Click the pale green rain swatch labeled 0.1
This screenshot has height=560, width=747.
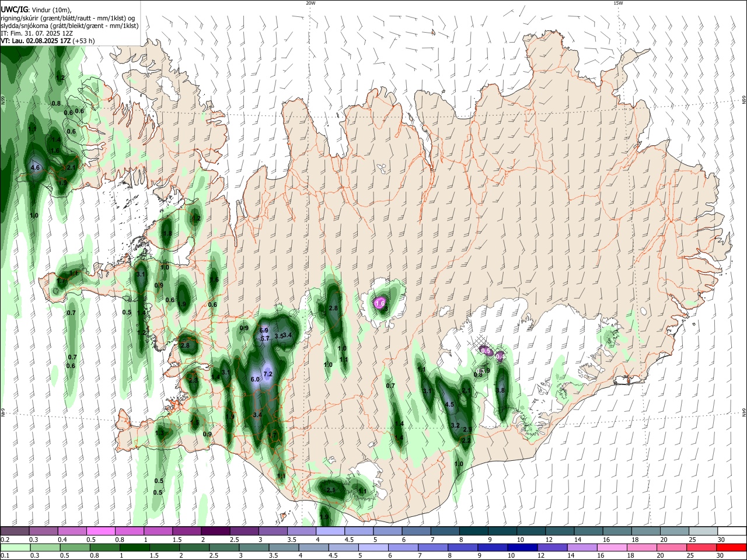click(15, 547)
